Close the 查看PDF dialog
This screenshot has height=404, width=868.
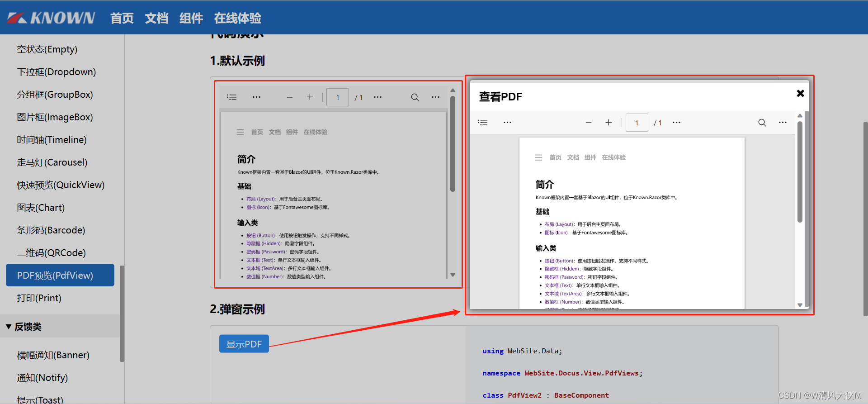800,93
